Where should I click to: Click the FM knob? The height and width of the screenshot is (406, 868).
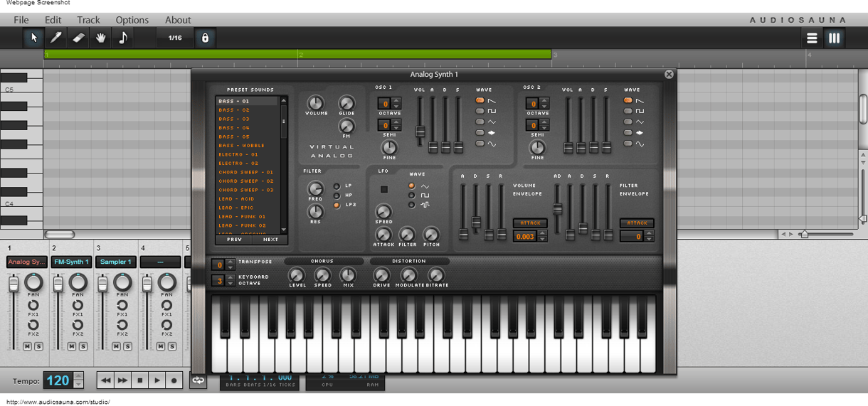[x=346, y=126]
